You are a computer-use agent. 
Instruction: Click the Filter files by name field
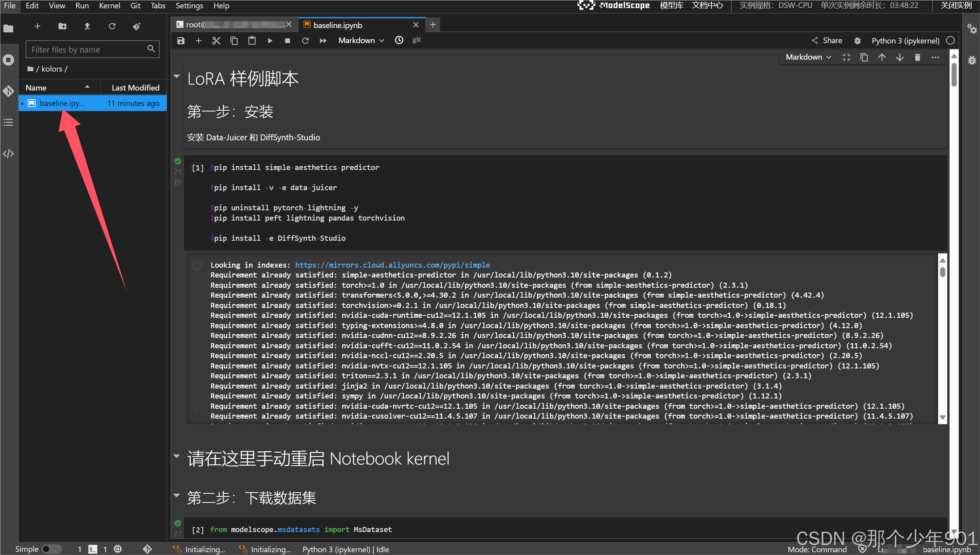click(92, 49)
